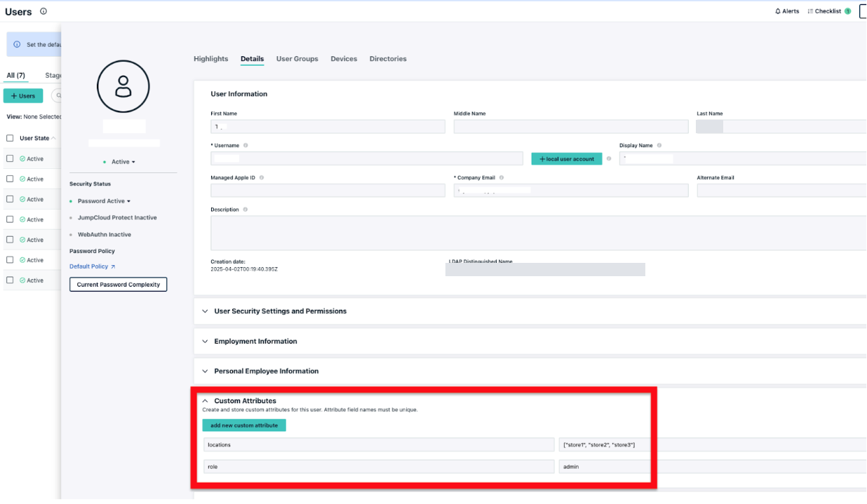The width and height of the screenshot is (867, 504).
Task: Select the Details tab
Action: coord(252,59)
